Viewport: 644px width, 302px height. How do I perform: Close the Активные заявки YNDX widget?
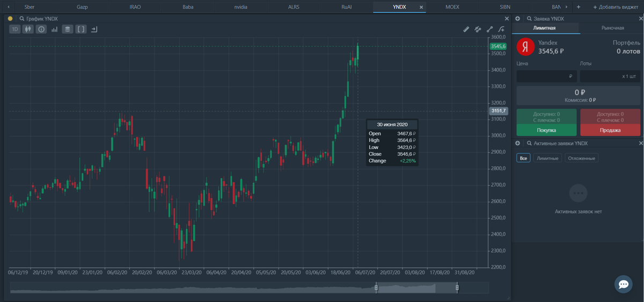point(640,143)
